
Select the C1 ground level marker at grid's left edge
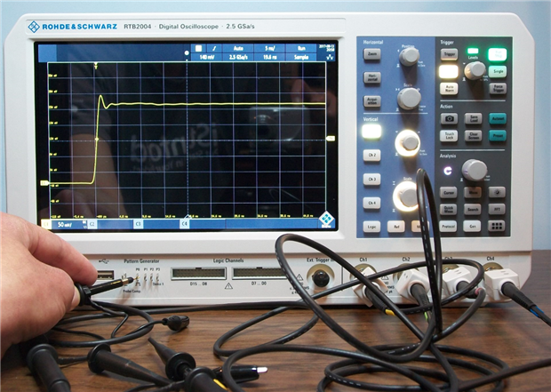pos(44,183)
